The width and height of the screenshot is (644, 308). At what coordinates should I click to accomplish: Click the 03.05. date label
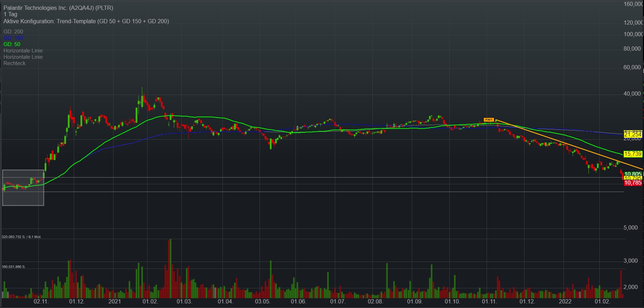[262, 302]
